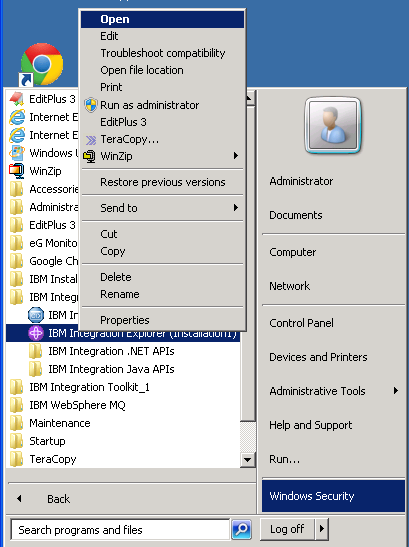Click the Log off button
The image size is (409, 547).
[x=288, y=529]
